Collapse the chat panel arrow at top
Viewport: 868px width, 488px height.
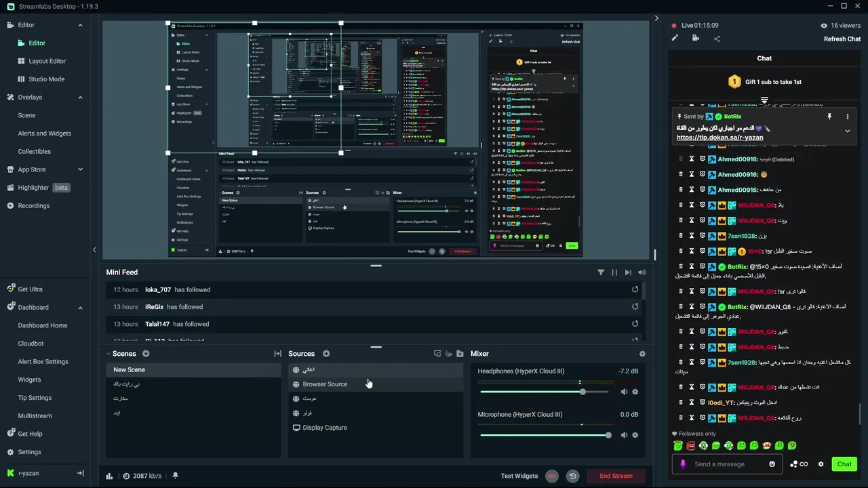(656, 18)
